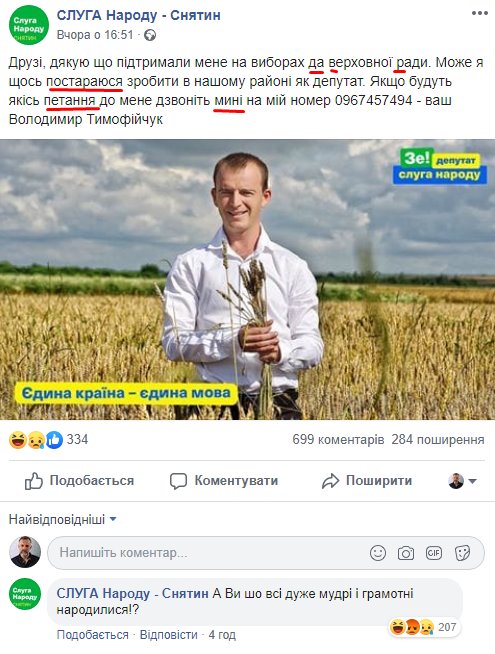
Task: Expand the Найвідповідніші comment sort dropdown
Action: 63,519
